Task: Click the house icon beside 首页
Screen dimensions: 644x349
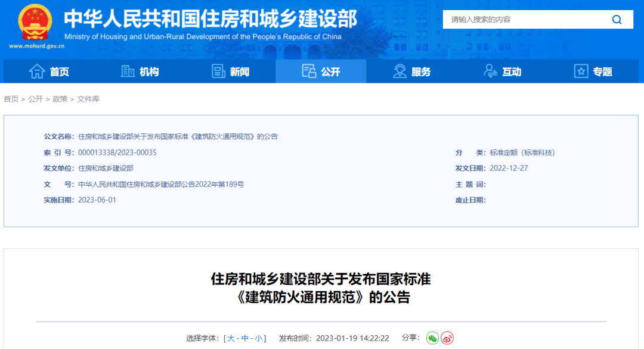Action: pos(37,71)
